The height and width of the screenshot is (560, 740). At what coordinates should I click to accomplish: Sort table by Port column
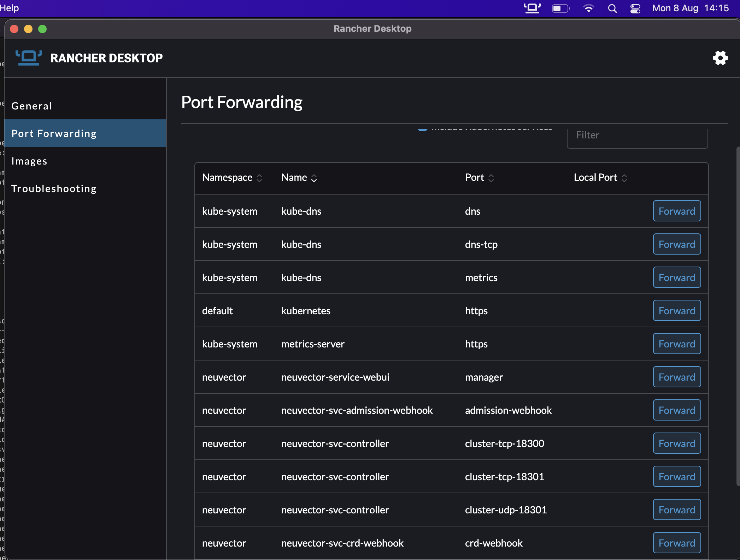(x=479, y=178)
